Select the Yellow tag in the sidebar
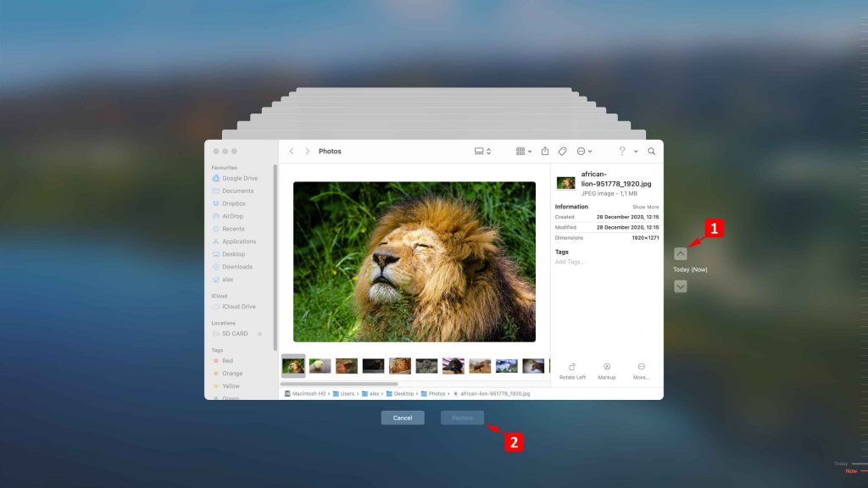The image size is (868, 488). tap(226, 386)
